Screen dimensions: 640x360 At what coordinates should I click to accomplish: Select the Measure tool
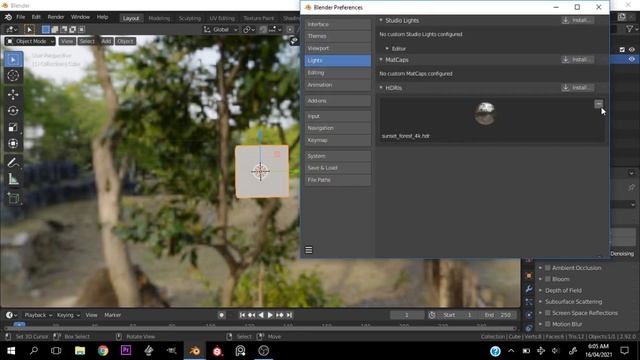coord(13,179)
